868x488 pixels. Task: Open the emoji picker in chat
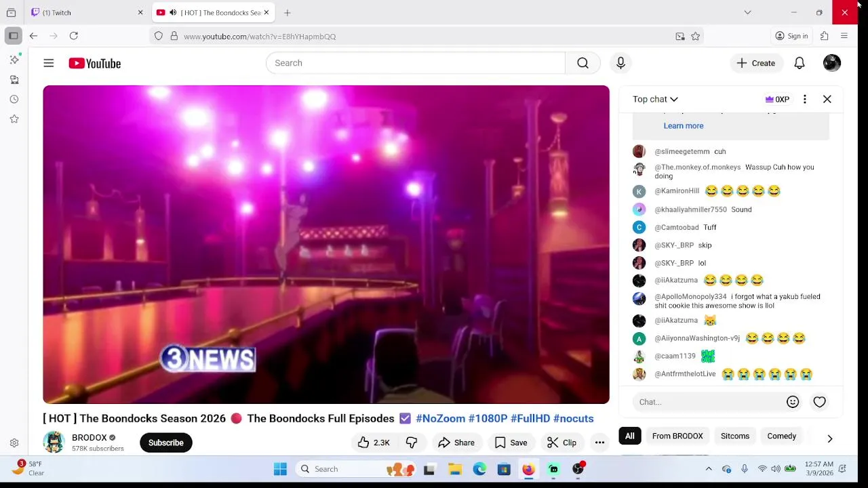pyautogui.click(x=793, y=402)
